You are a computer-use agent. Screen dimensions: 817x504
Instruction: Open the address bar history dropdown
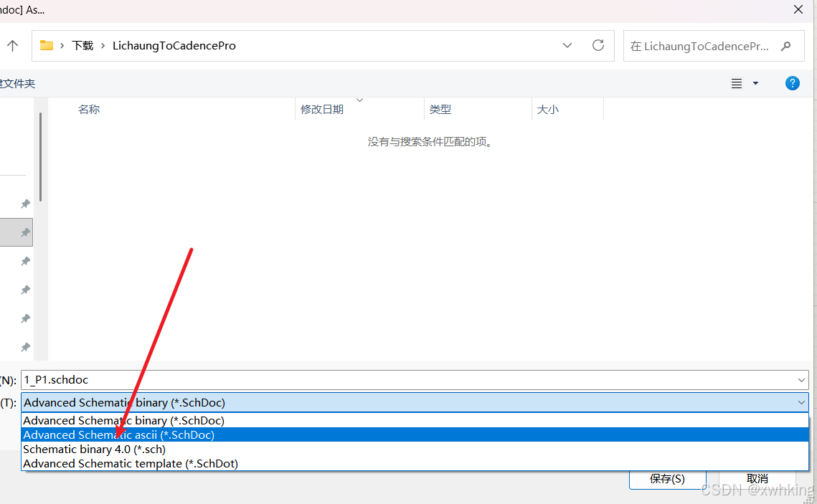pyautogui.click(x=567, y=45)
